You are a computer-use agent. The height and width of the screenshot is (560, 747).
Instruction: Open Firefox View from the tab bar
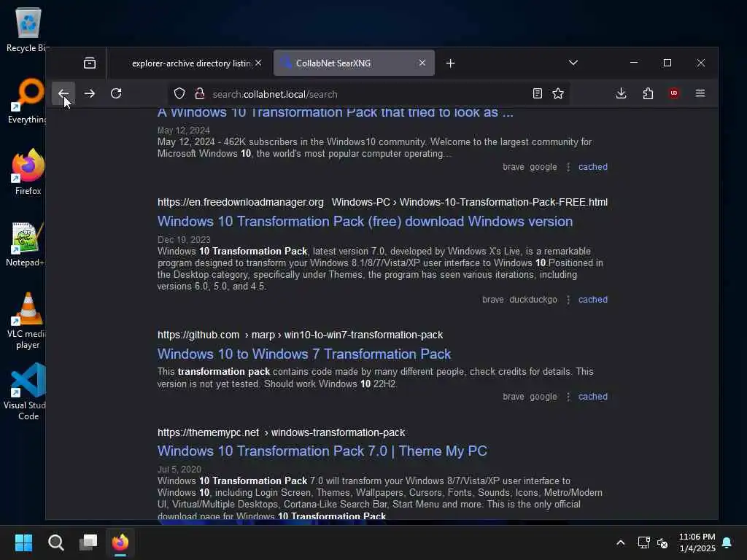(90, 63)
